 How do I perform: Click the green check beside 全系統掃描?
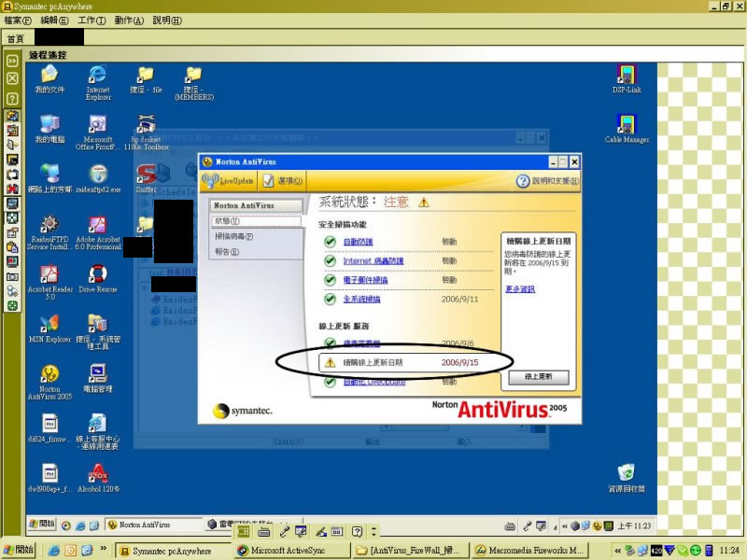(330, 299)
